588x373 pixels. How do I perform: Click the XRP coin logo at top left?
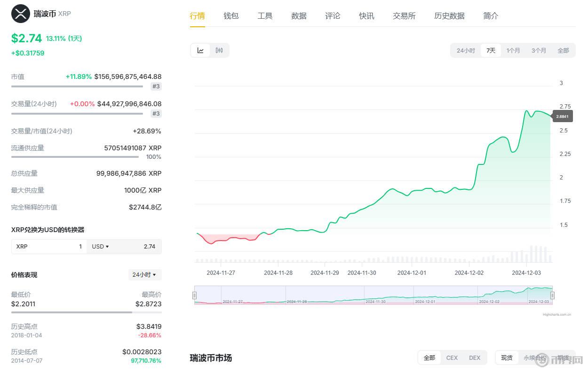20,14
